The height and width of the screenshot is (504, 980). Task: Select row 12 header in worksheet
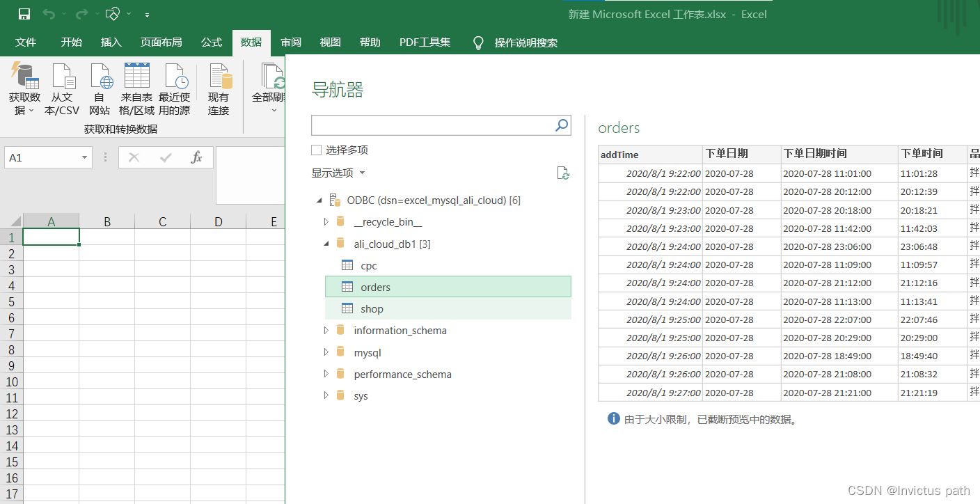11,414
